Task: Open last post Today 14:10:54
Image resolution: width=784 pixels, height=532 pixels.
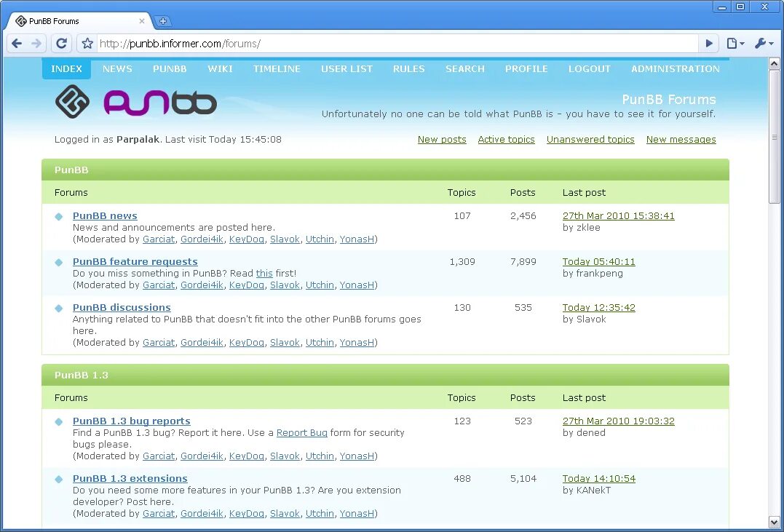Action: (599, 478)
